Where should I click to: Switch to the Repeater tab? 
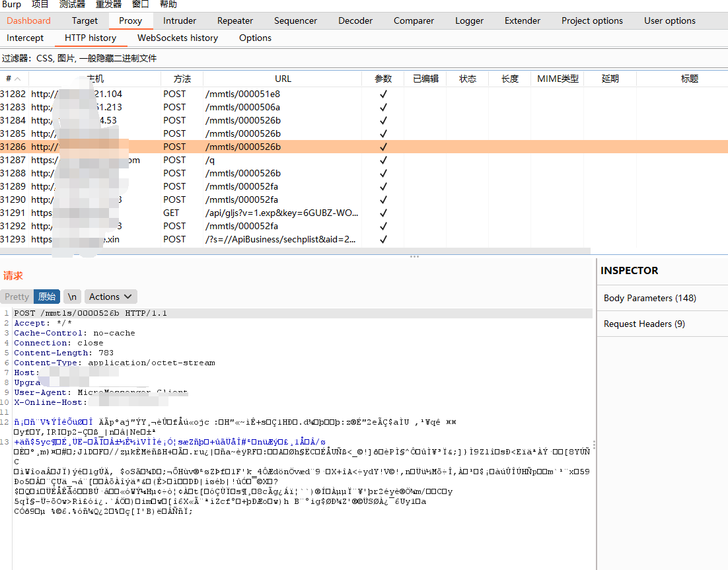pyautogui.click(x=235, y=20)
